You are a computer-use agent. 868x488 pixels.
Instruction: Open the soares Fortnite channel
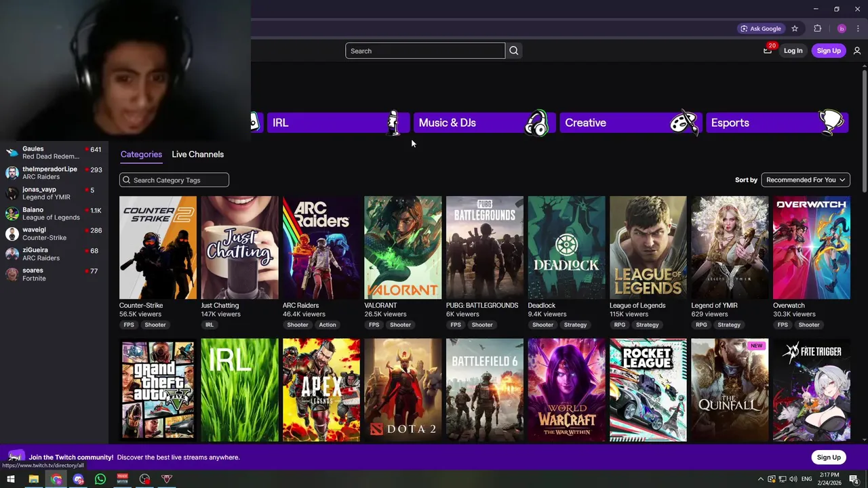[x=54, y=274]
